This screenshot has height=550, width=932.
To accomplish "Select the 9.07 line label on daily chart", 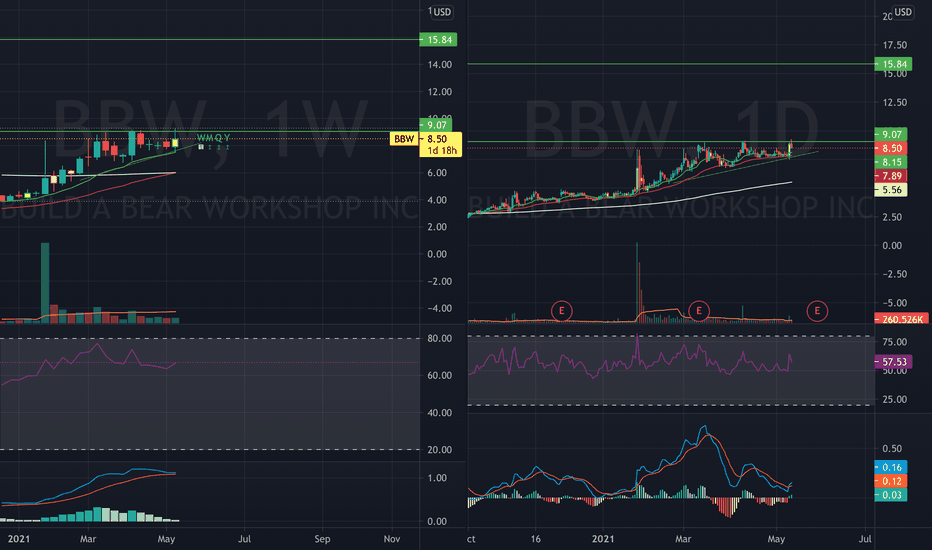I will click(x=891, y=134).
